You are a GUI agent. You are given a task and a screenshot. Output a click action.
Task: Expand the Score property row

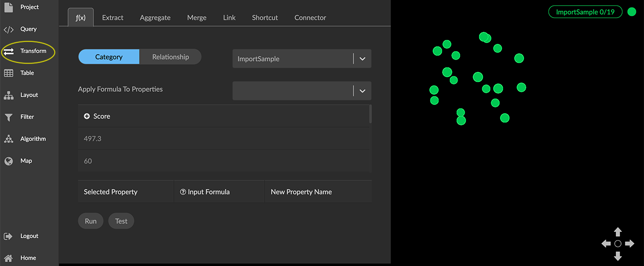(x=87, y=116)
